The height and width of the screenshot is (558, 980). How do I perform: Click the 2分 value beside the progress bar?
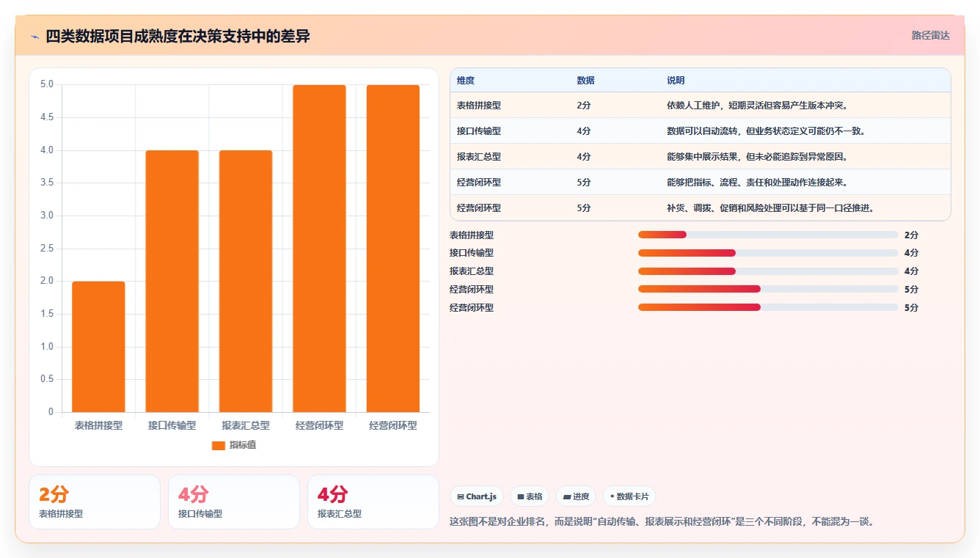911,235
